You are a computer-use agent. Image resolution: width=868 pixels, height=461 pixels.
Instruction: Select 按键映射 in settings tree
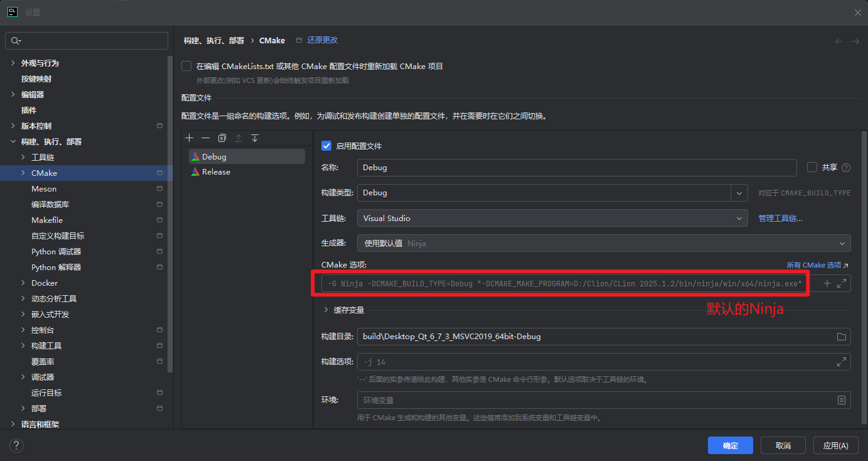(x=36, y=79)
